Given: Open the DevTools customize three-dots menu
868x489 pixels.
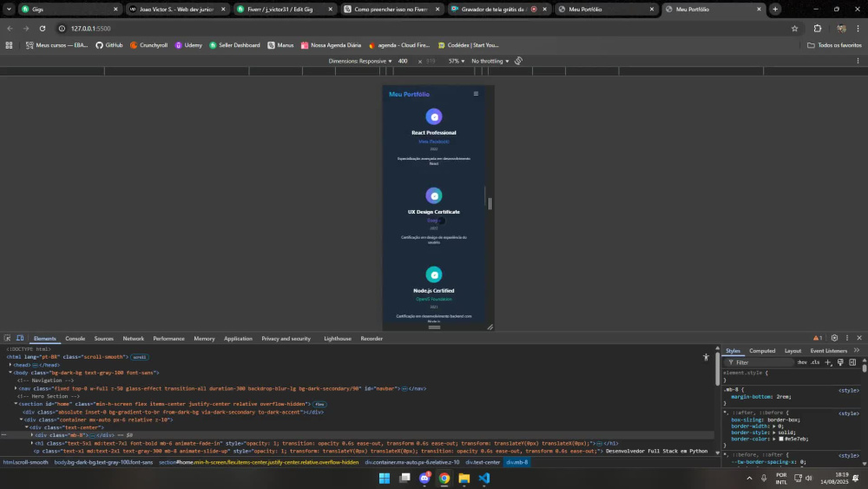Looking at the screenshot, I should pyautogui.click(x=847, y=338).
